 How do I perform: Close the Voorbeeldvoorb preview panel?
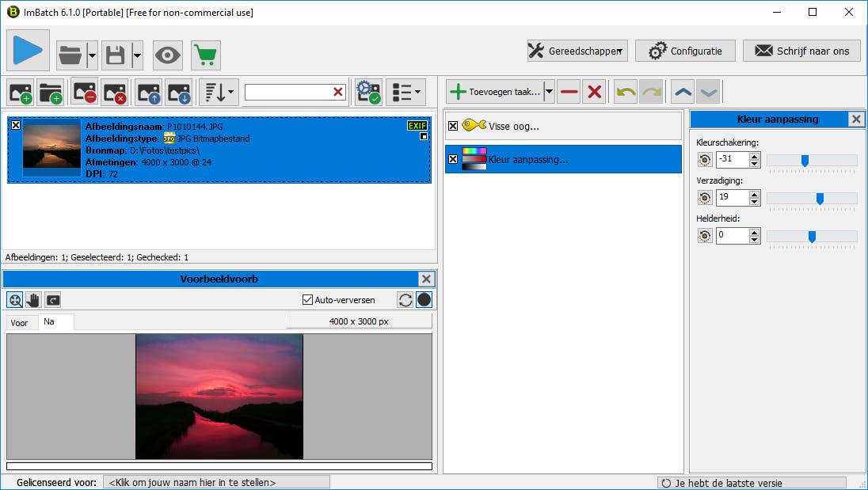point(426,279)
